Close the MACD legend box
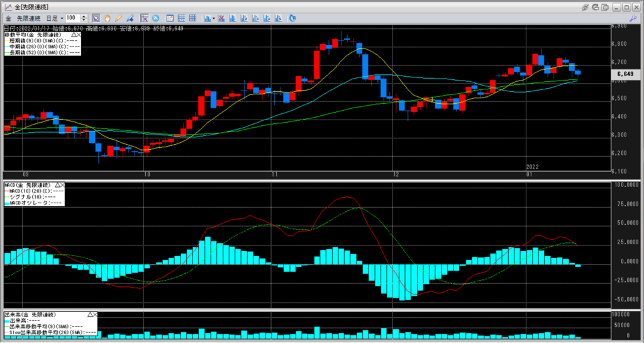 pos(63,184)
